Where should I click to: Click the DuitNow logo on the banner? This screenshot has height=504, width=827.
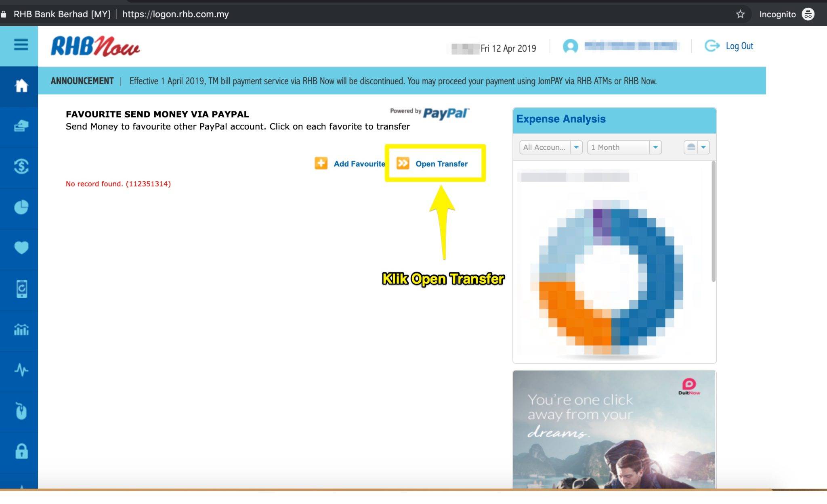pos(689,386)
